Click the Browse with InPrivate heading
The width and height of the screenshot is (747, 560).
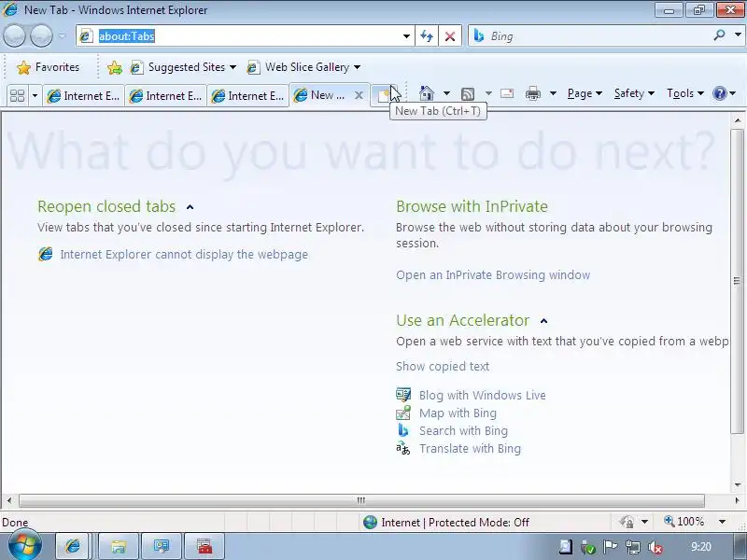[472, 206]
